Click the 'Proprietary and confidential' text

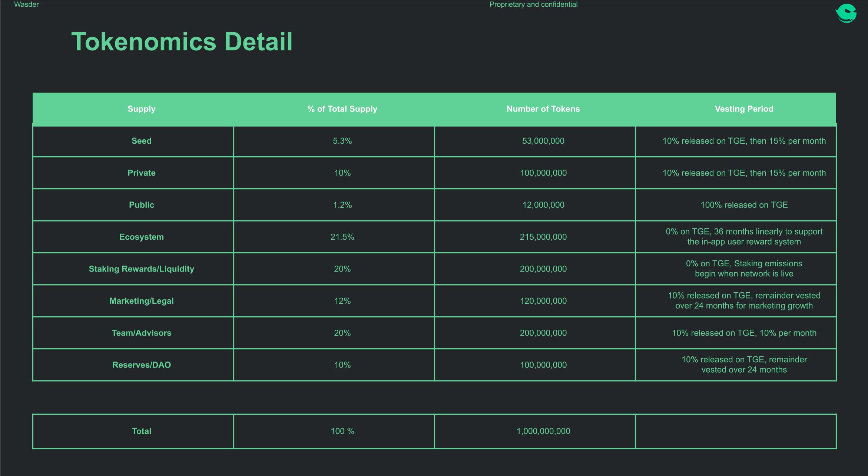[533, 4]
